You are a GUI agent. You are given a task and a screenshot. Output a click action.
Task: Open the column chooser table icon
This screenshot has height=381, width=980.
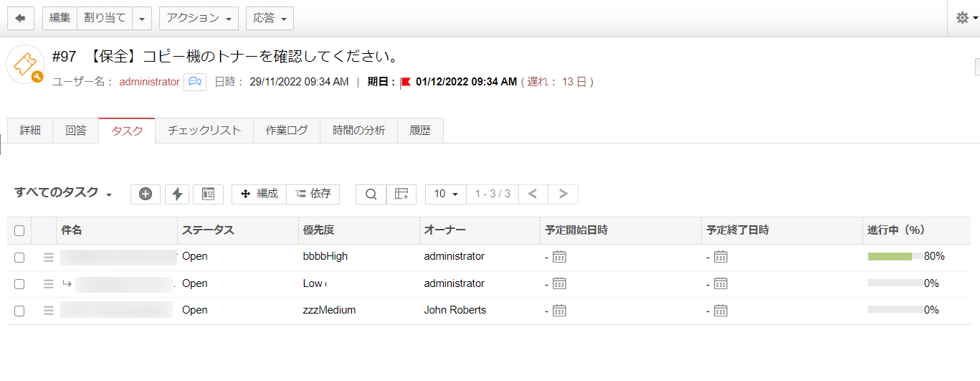401,194
